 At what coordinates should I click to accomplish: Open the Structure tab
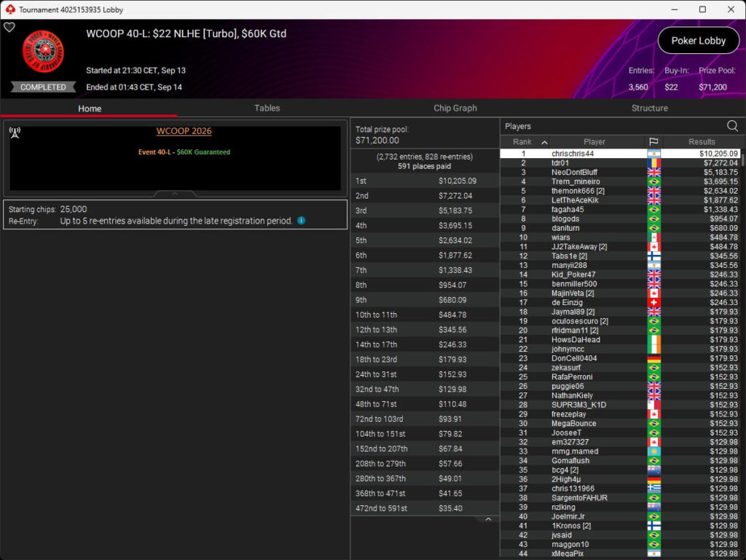(649, 108)
